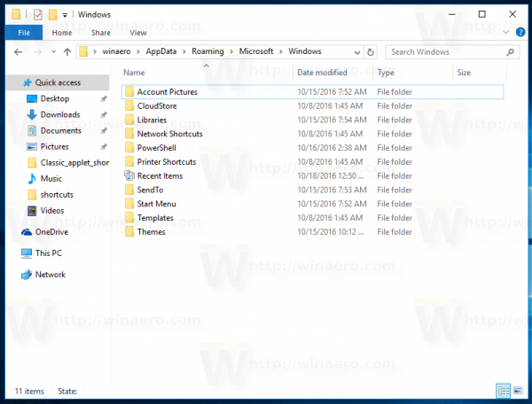Image resolution: width=532 pixels, height=404 pixels.
Task: Click the pin icon next to Pictures
Action: [104, 147]
